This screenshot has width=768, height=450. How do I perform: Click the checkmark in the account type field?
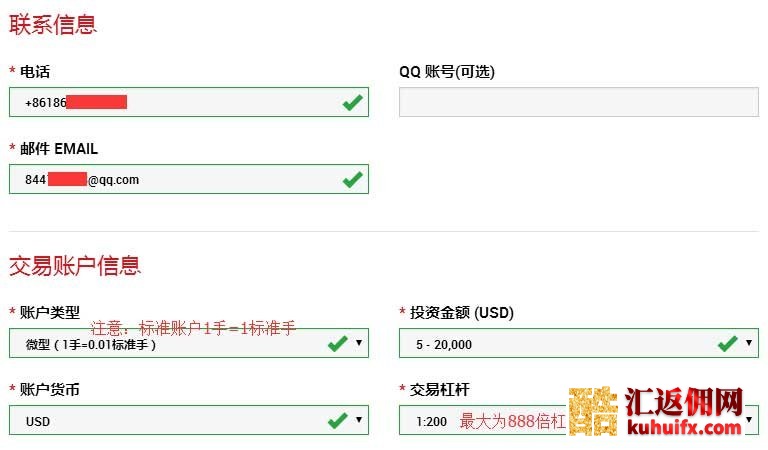337,344
